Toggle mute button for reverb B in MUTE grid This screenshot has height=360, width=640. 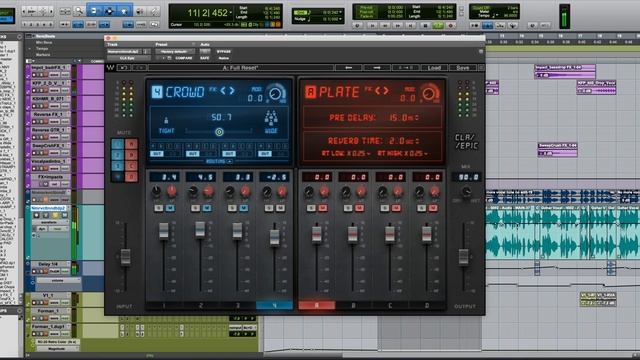coord(131,155)
